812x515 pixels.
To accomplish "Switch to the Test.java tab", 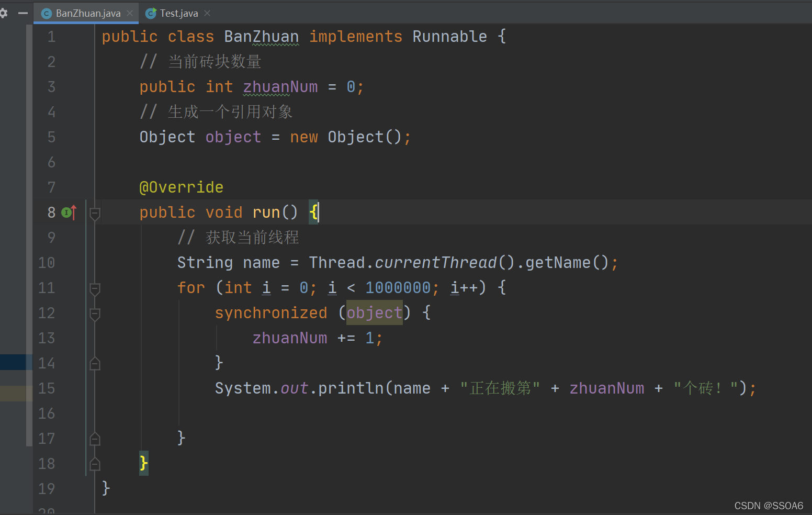I will coord(179,13).
